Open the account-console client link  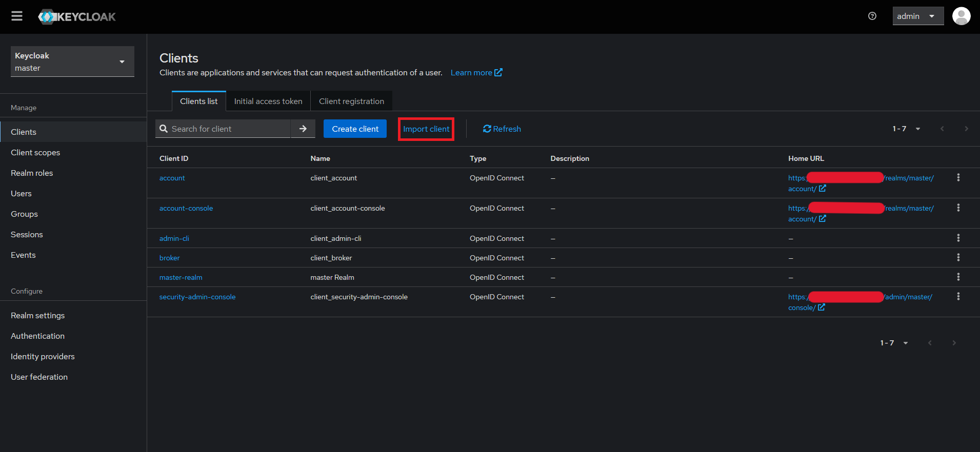[x=186, y=208]
